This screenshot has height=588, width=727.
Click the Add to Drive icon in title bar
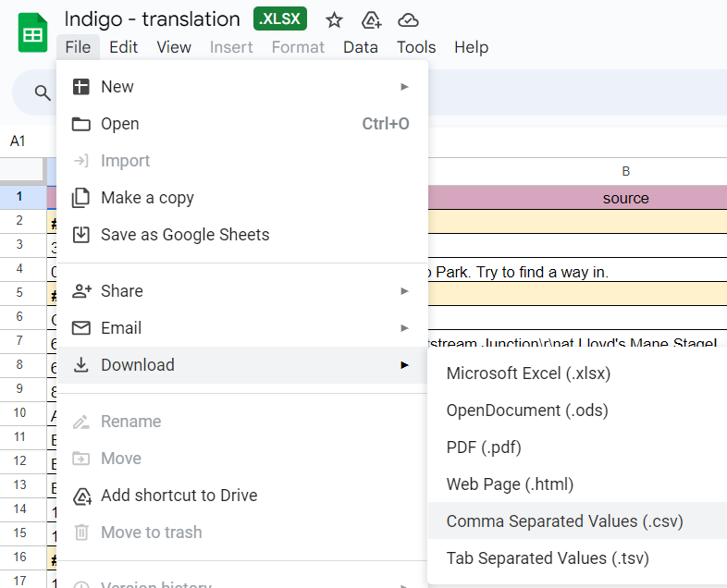[x=372, y=19]
